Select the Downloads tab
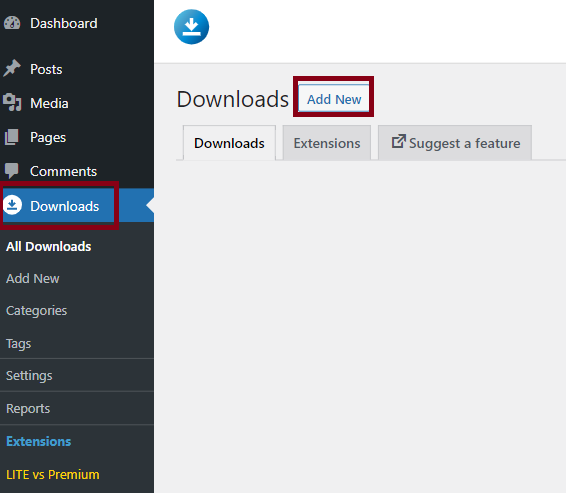This screenshot has height=493, width=566. tap(229, 143)
